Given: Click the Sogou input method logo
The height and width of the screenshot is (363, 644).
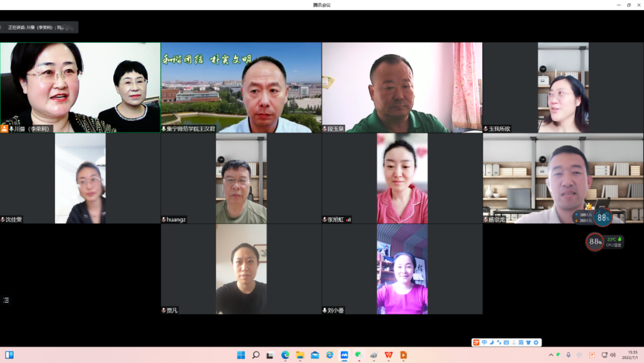Looking at the screenshot, I should 476,342.
